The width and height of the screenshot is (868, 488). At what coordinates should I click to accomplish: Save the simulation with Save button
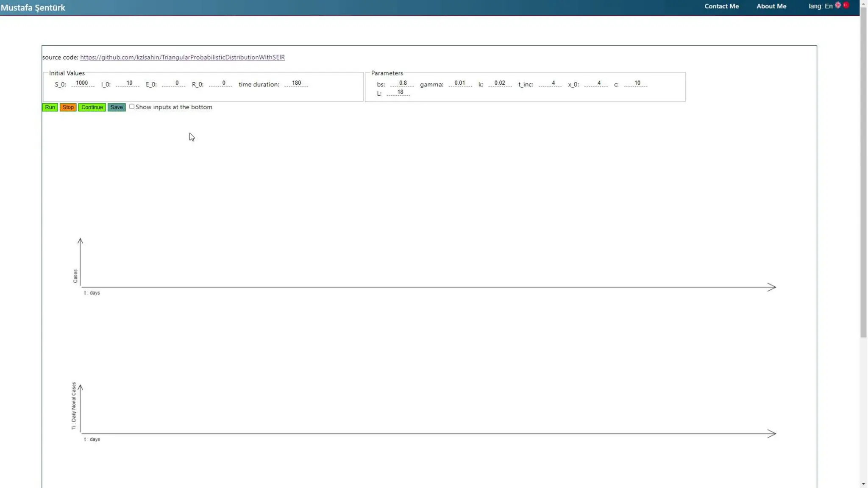[x=116, y=107]
